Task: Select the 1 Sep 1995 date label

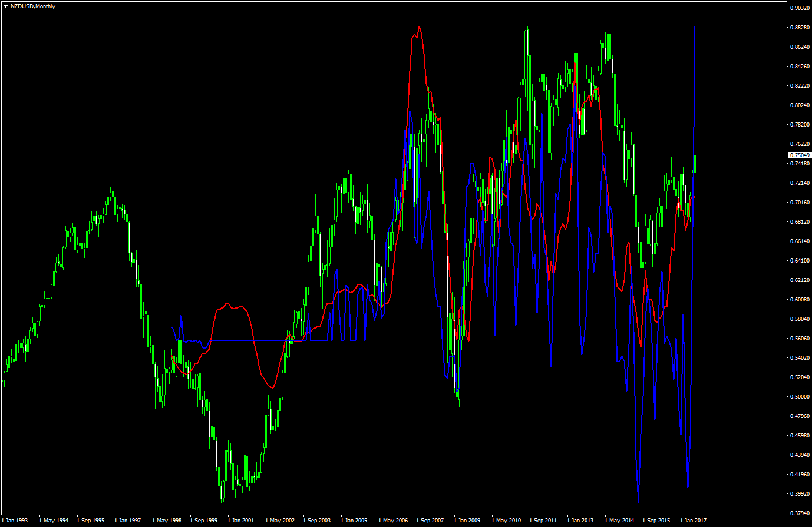Action: click(x=91, y=521)
